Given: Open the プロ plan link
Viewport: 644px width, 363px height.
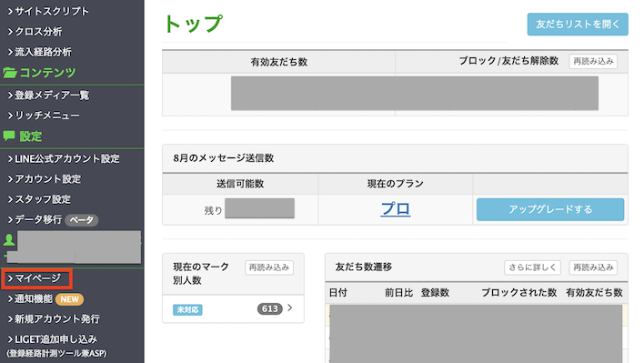Looking at the screenshot, I should (395, 209).
